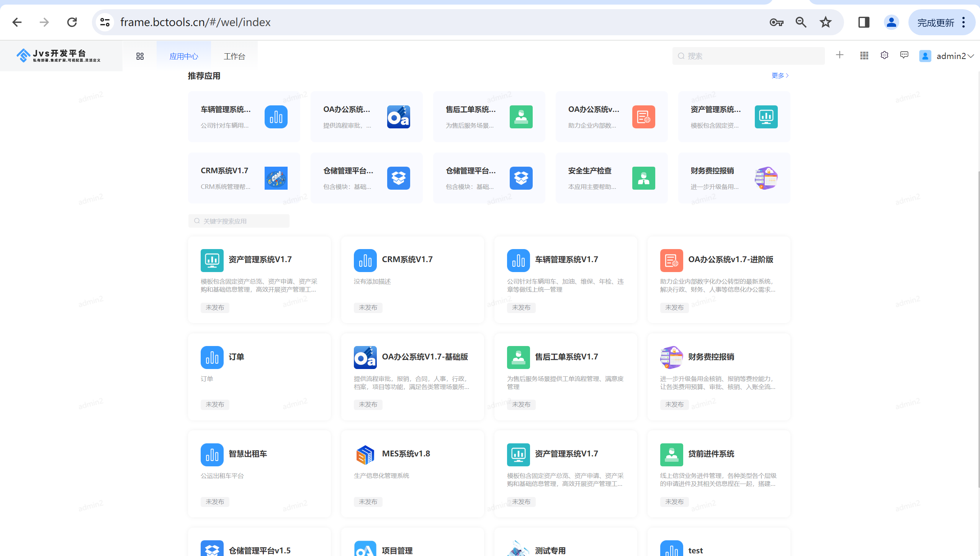Click the Oa icon in recommended OA办公系统
This screenshot has height=556, width=980.
[399, 116]
